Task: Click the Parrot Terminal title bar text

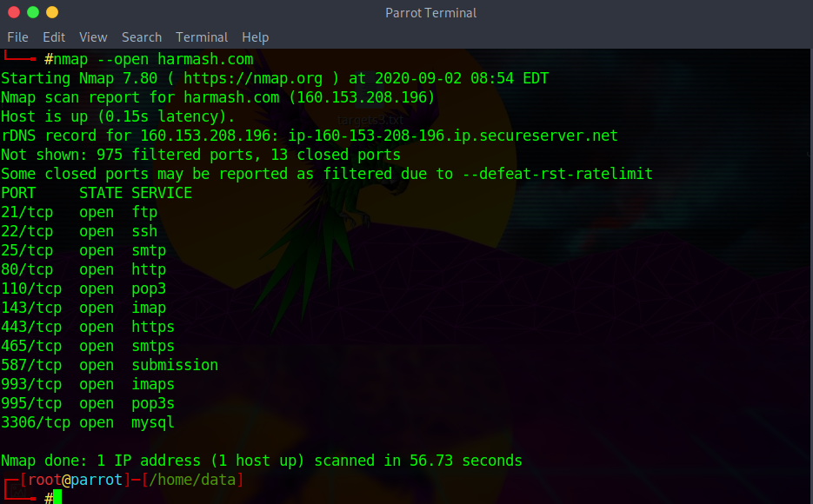Action: [x=430, y=12]
